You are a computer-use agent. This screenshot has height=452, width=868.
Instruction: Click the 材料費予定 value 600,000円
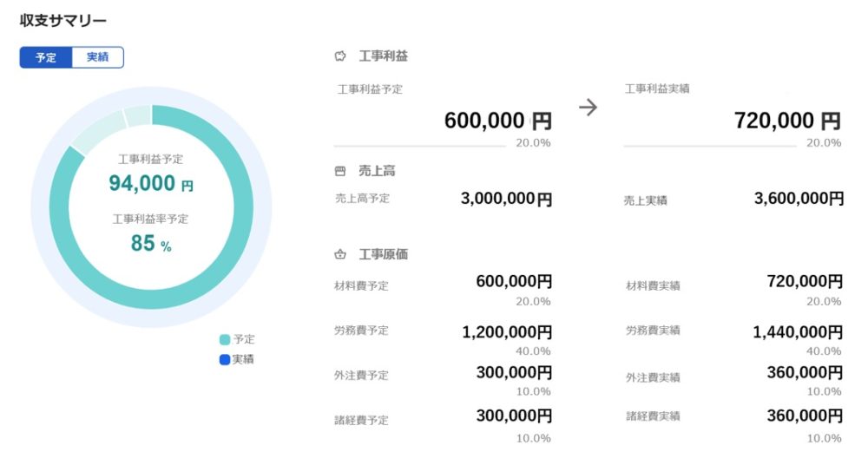[514, 282]
